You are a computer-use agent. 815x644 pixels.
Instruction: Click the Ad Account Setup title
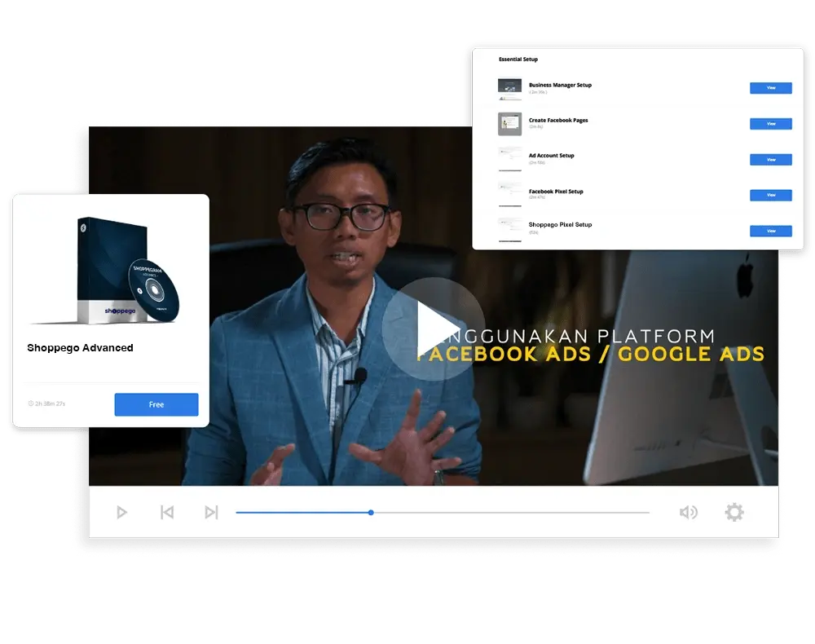tap(552, 156)
